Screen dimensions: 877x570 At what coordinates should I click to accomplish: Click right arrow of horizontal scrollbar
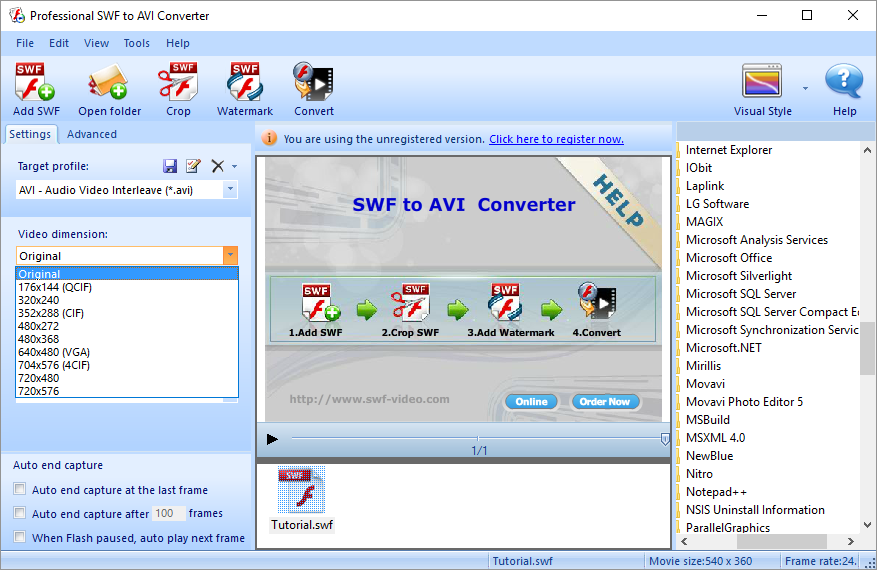[851, 541]
